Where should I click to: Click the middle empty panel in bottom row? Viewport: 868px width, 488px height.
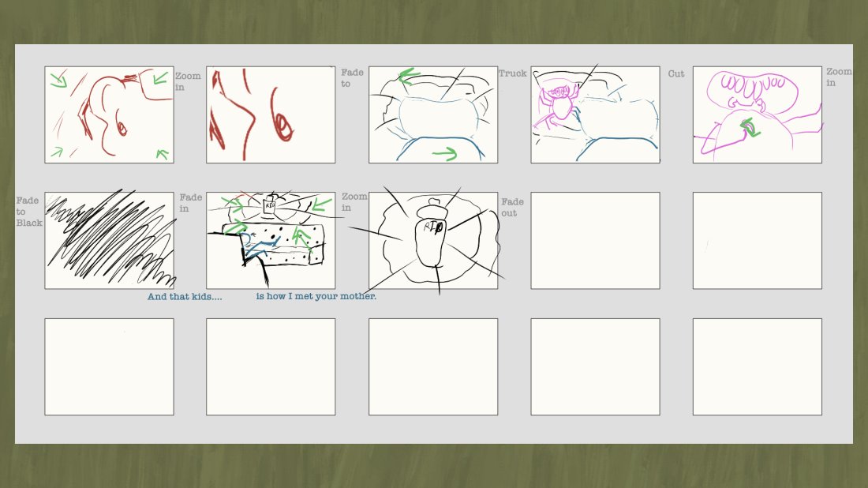click(433, 366)
